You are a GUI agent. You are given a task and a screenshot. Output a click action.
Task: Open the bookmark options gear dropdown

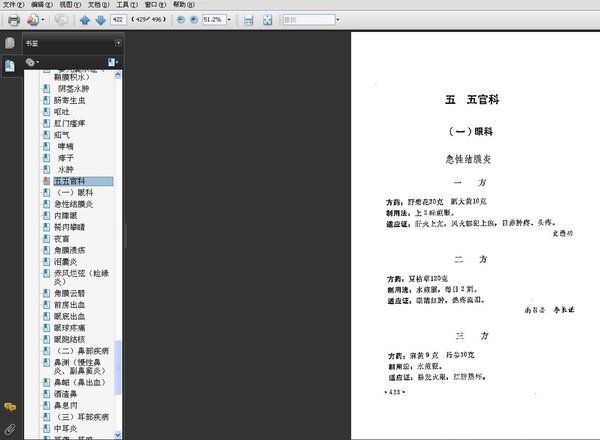click(x=32, y=62)
